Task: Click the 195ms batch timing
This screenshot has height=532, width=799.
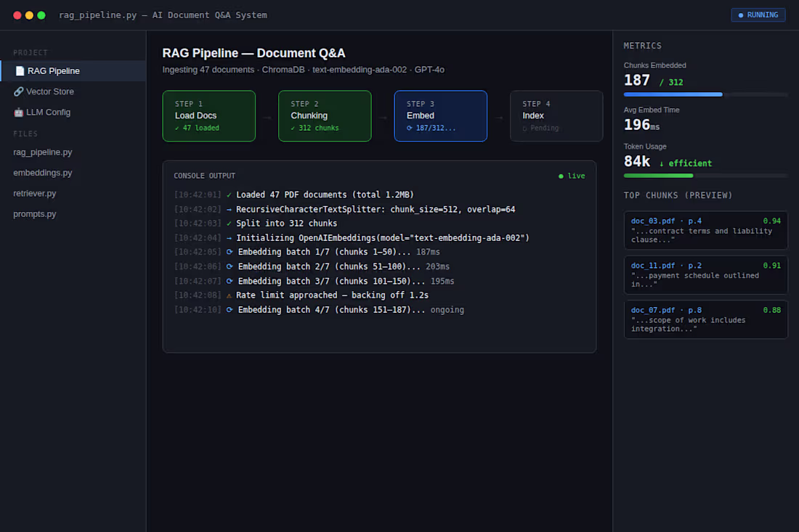Action: [442, 281]
